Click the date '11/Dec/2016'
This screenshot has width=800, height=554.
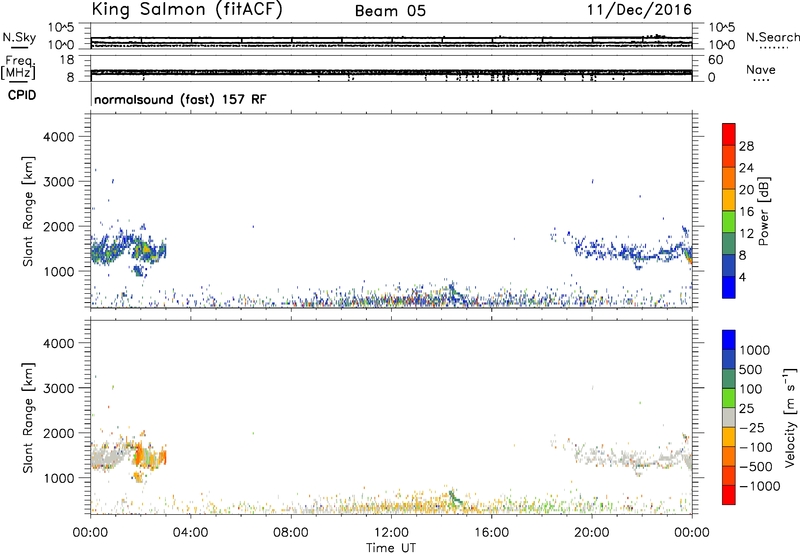[x=639, y=10]
